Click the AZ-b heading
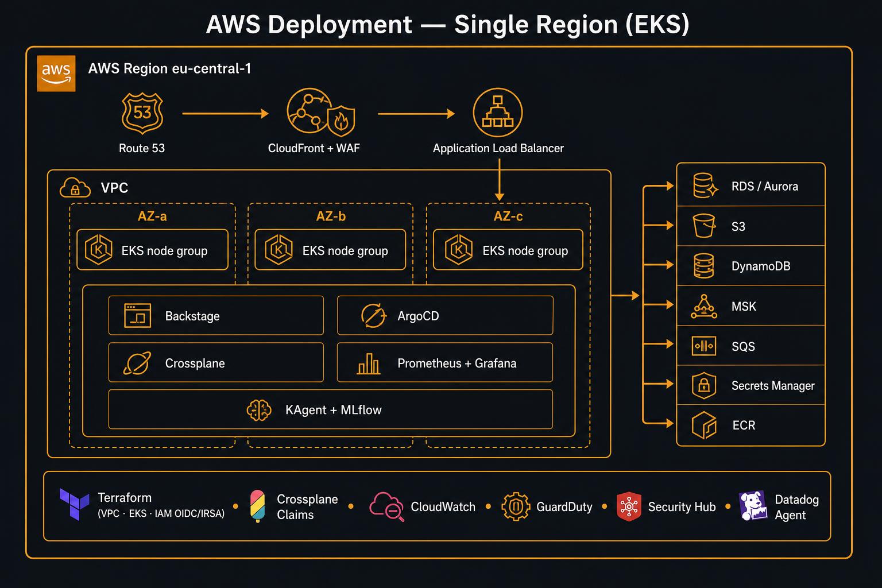The image size is (882, 588). [x=331, y=216]
